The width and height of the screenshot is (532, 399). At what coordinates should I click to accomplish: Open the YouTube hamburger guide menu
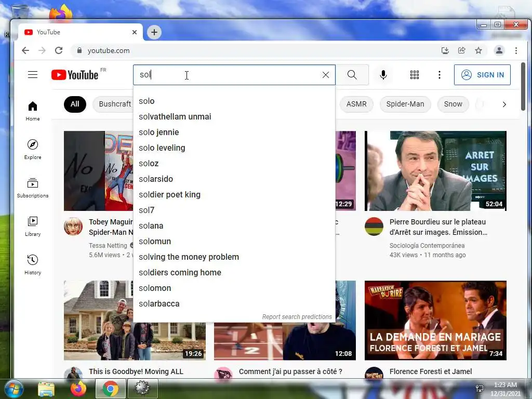pyautogui.click(x=33, y=75)
